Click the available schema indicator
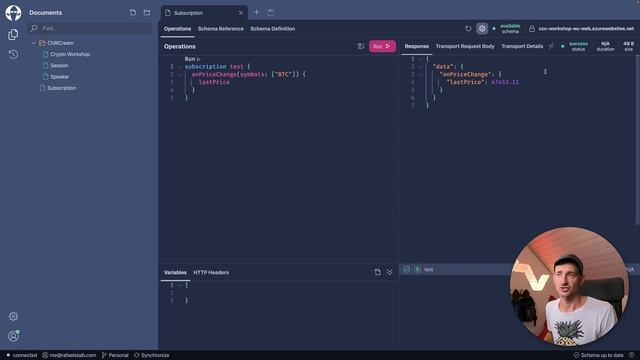640x360 pixels. pyautogui.click(x=507, y=29)
